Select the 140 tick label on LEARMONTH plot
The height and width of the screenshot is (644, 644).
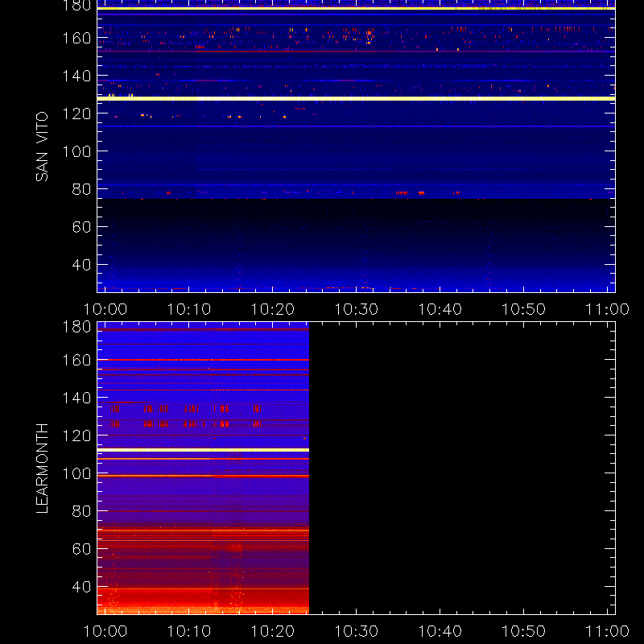76,398
